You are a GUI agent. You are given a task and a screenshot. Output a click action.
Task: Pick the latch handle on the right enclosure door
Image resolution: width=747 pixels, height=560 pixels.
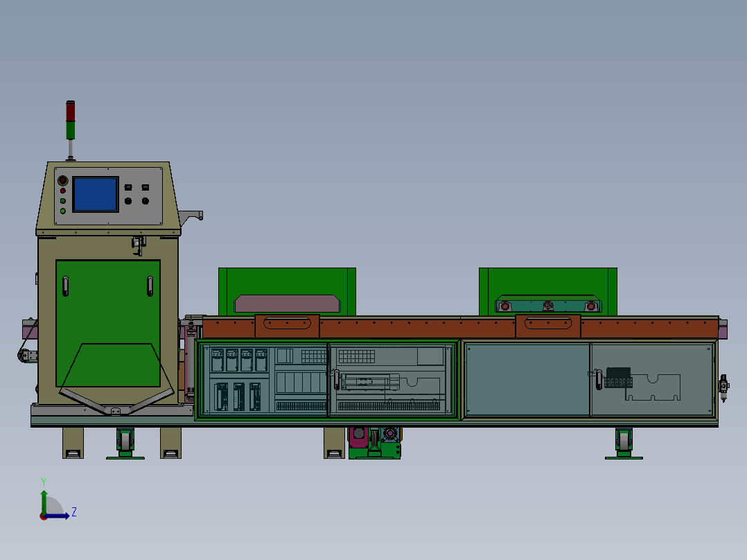tap(599, 380)
